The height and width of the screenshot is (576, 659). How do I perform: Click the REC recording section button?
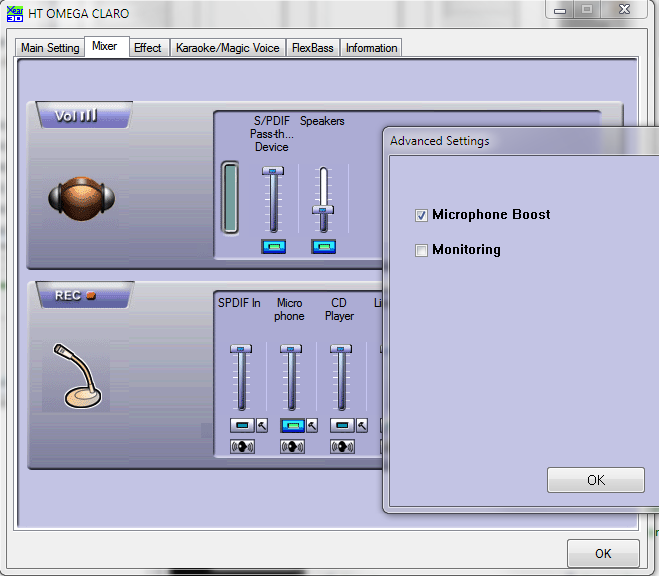[x=85, y=295]
